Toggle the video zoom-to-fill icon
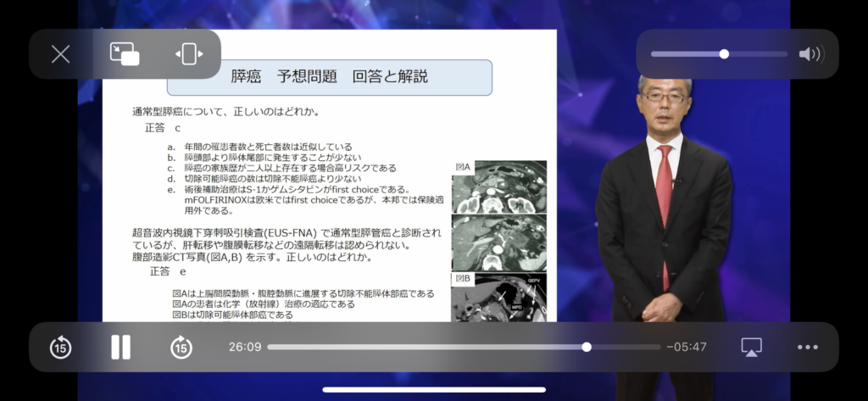Viewport: 868px width, 401px height. (188, 54)
